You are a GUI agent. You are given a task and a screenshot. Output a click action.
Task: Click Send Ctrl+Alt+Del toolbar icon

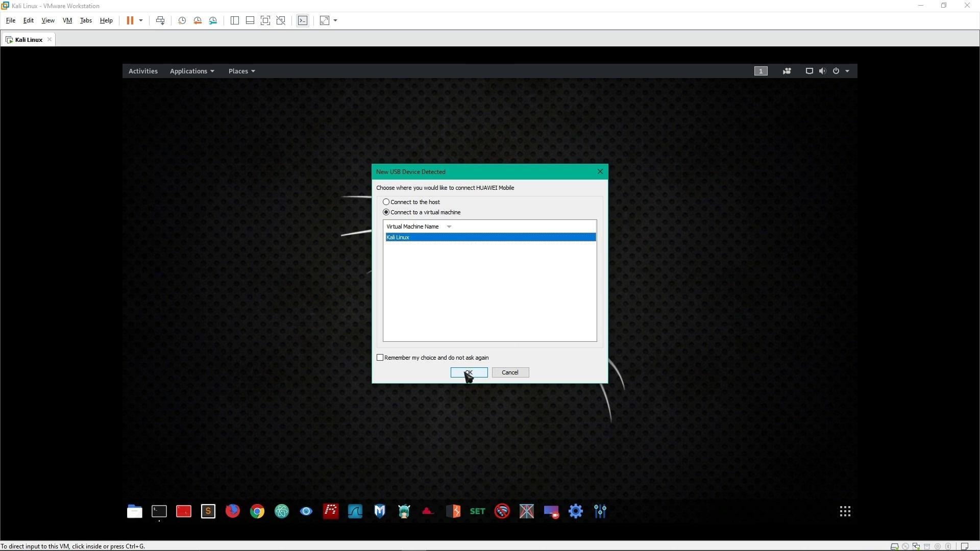(x=160, y=20)
